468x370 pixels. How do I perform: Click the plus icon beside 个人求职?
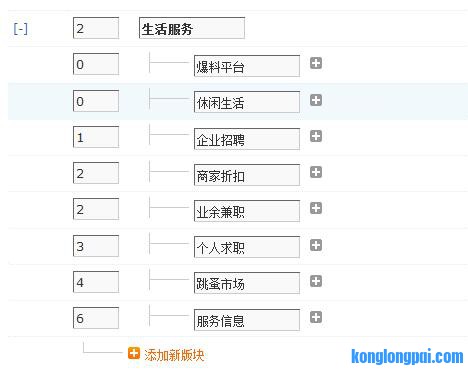316,245
